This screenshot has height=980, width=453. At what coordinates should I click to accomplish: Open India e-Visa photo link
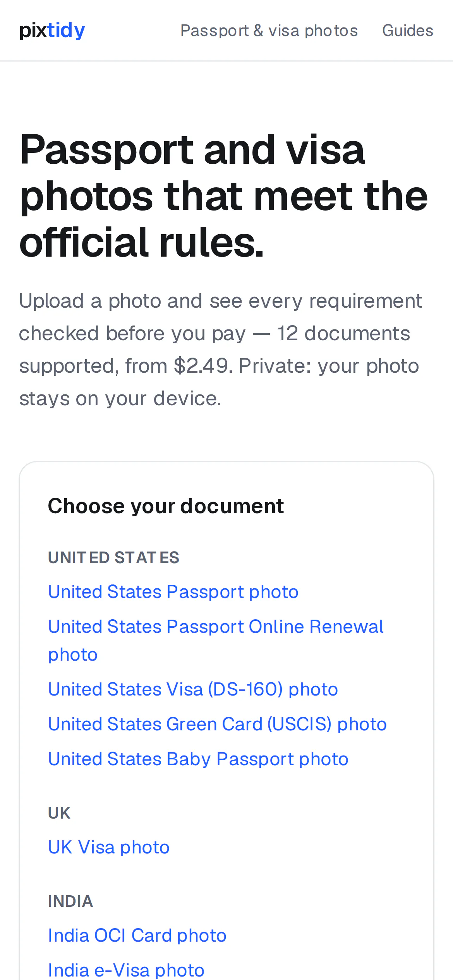click(x=126, y=970)
